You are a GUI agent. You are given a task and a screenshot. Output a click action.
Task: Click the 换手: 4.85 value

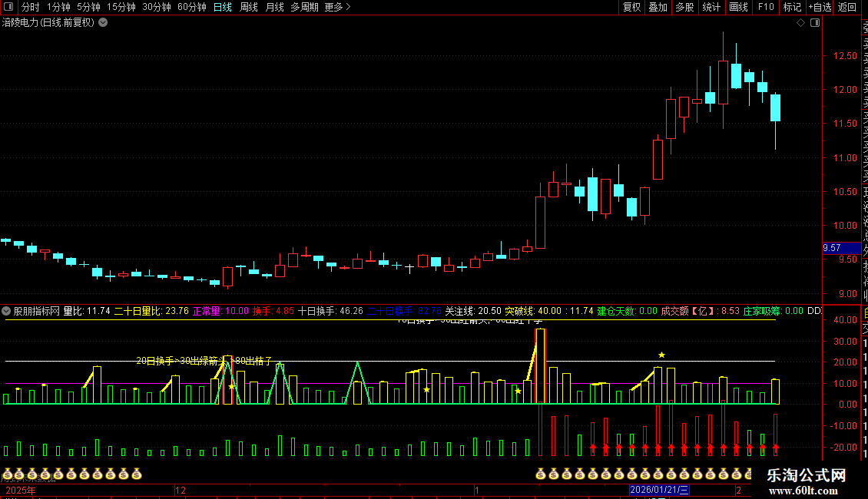[x=273, y=311]
